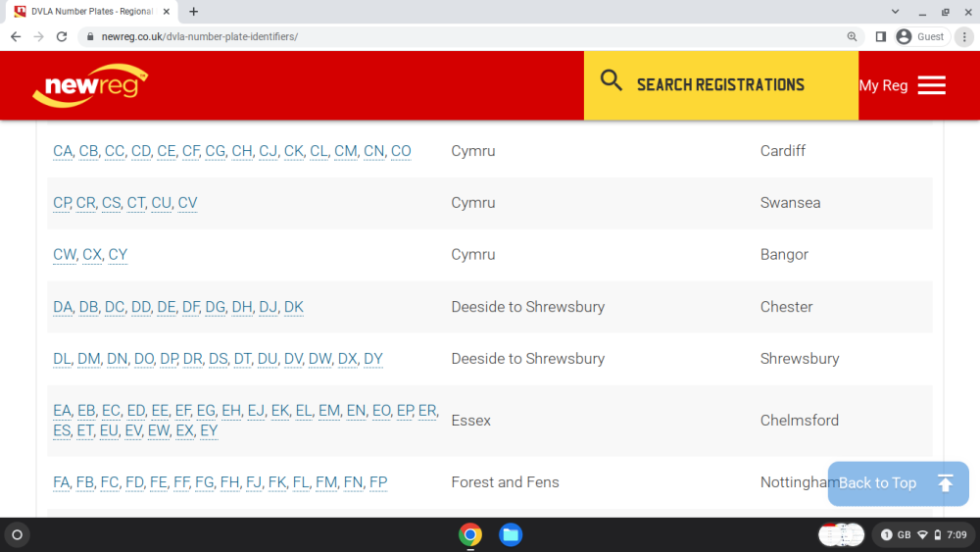Viewport: 980px width, 552px height.
Task: Click the address bar URL
Action: click(x=199, y=37)
